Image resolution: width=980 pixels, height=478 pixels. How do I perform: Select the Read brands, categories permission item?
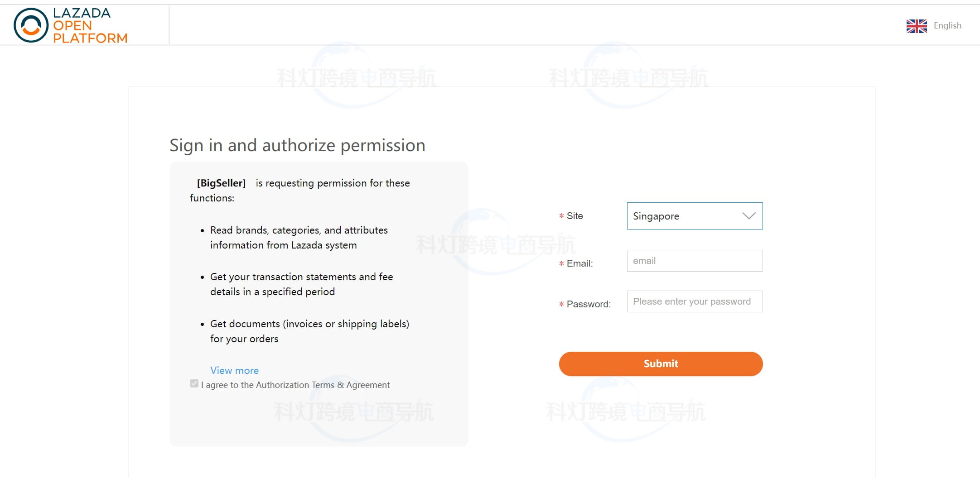299,237
